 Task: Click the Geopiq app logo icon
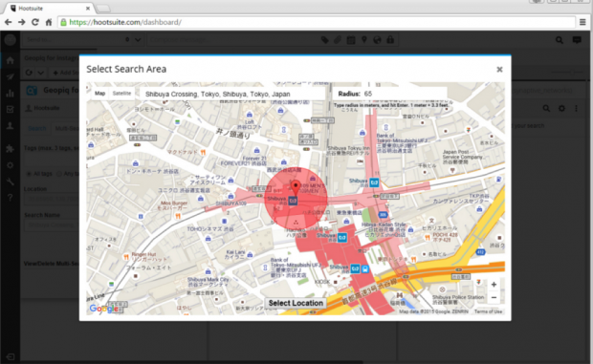pos(32,91)
